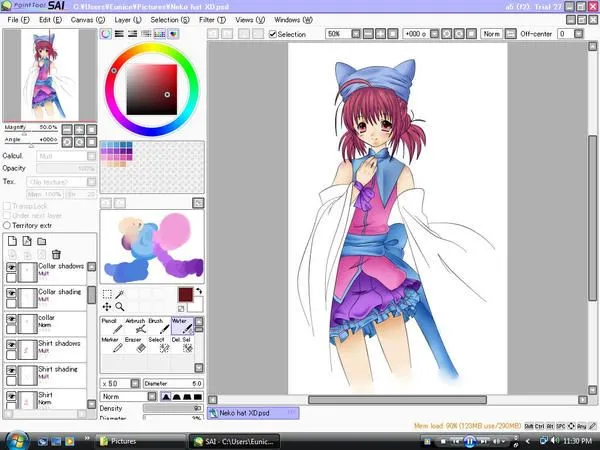This screenshot has height=450, width=600.
Task: Click the dark red foreground color swatch
Action: tap(184, 295)
